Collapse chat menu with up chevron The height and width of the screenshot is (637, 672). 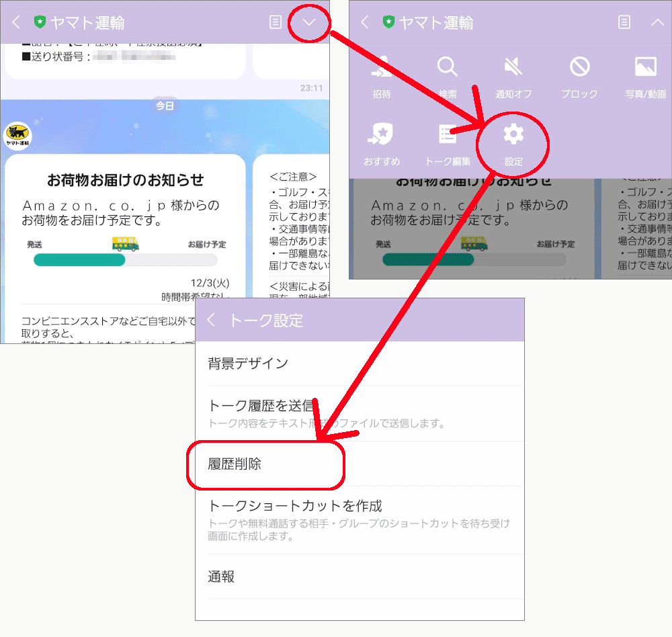click(658, 23)
